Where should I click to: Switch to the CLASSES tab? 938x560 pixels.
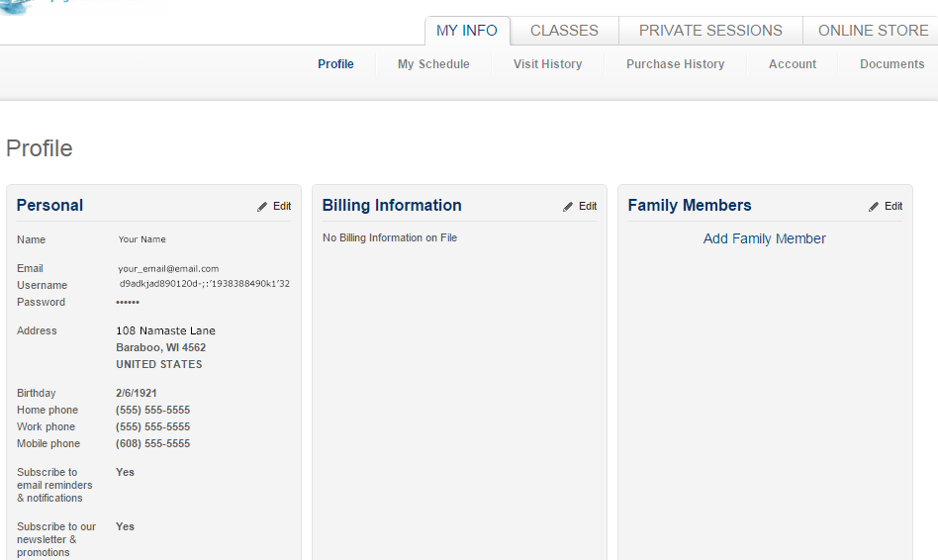click(564, 31)
